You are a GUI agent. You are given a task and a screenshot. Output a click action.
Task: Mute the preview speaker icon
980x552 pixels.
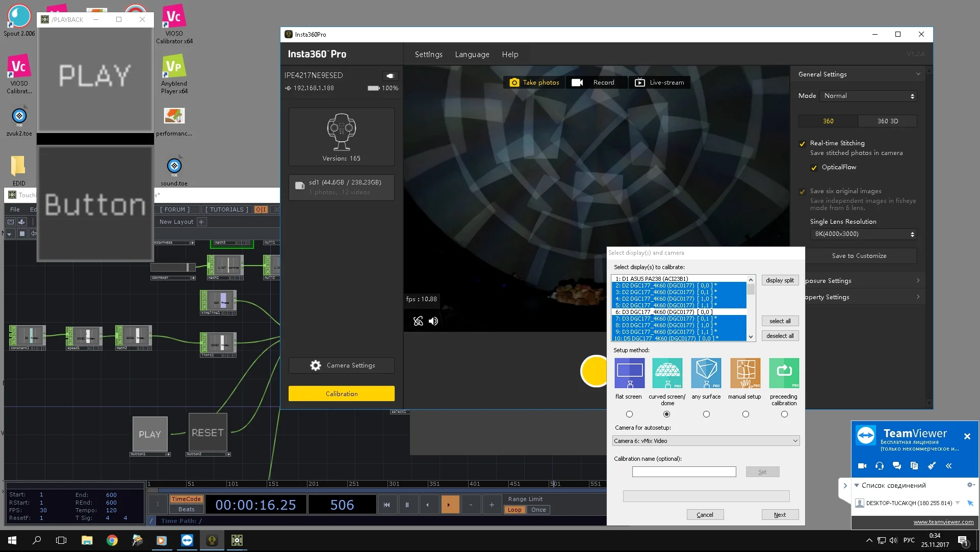(x=433, y=321)
